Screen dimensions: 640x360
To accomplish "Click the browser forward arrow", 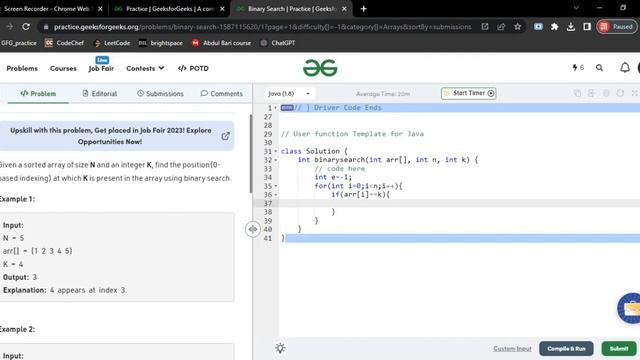I will pos(9,27).
